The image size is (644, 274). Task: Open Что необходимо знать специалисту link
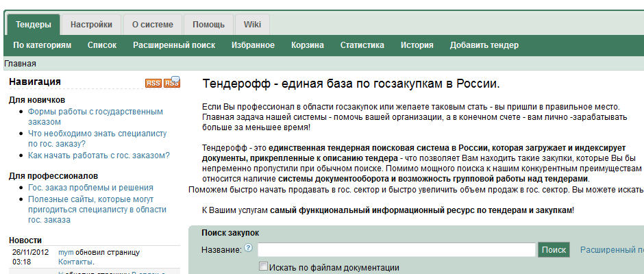(x=97, y=138)
